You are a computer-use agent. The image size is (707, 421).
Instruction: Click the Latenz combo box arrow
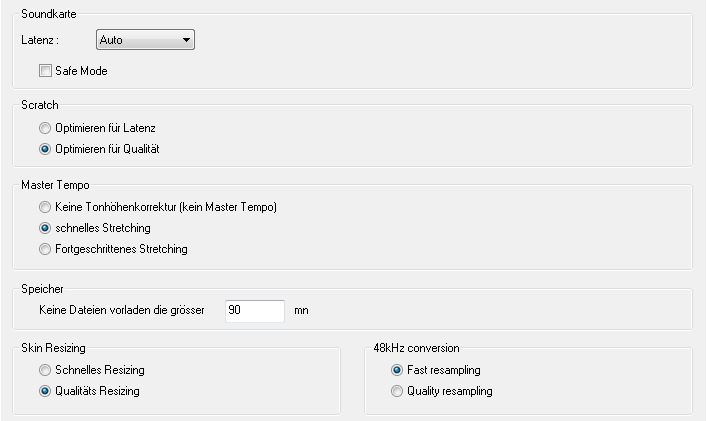coord(186,41)
